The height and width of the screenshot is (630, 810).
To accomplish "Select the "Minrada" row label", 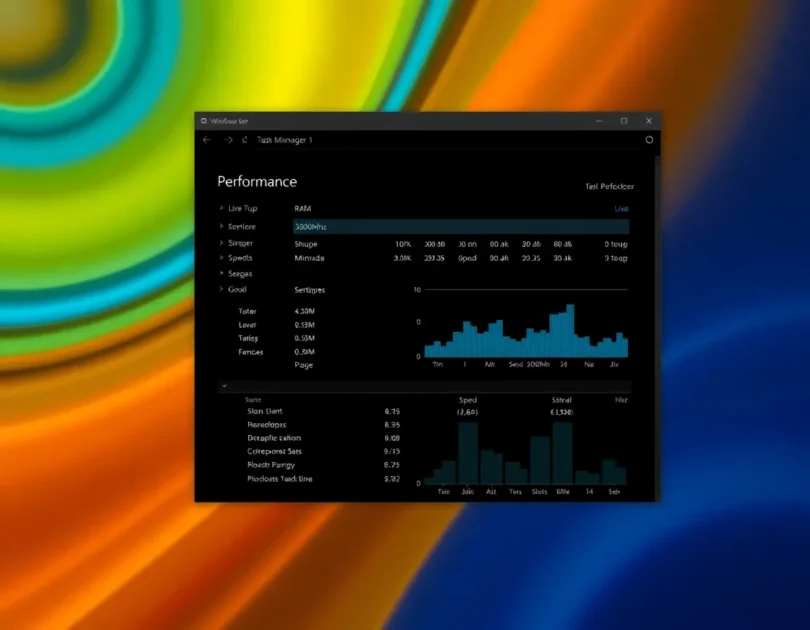I will click(309, 258).
